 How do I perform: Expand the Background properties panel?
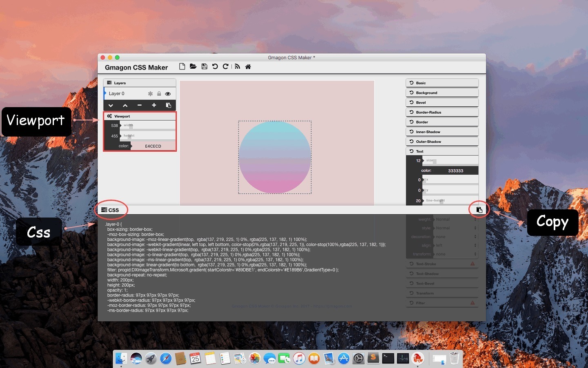pos(442,93)
